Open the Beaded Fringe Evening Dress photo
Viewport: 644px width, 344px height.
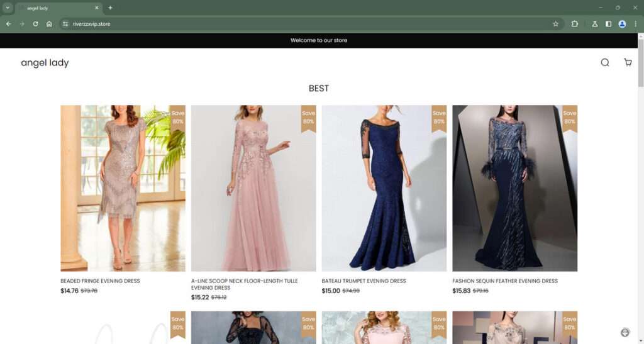(123, 189)
